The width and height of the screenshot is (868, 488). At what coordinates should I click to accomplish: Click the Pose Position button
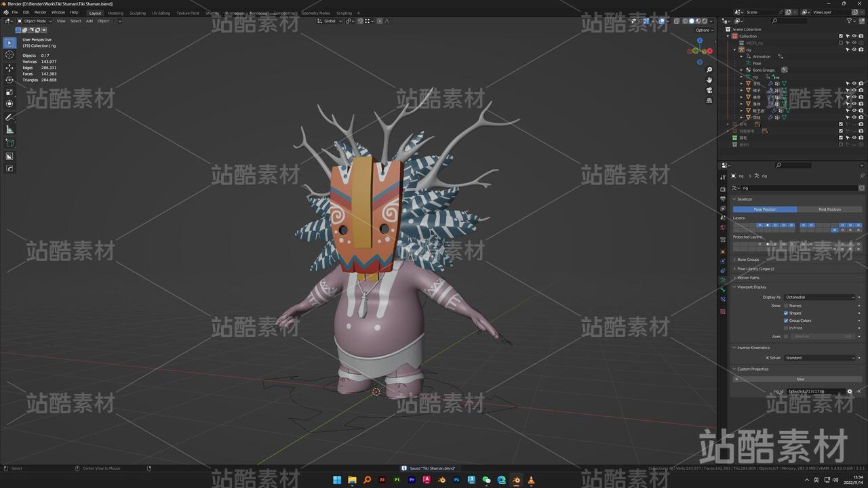[x=765, y=209]
